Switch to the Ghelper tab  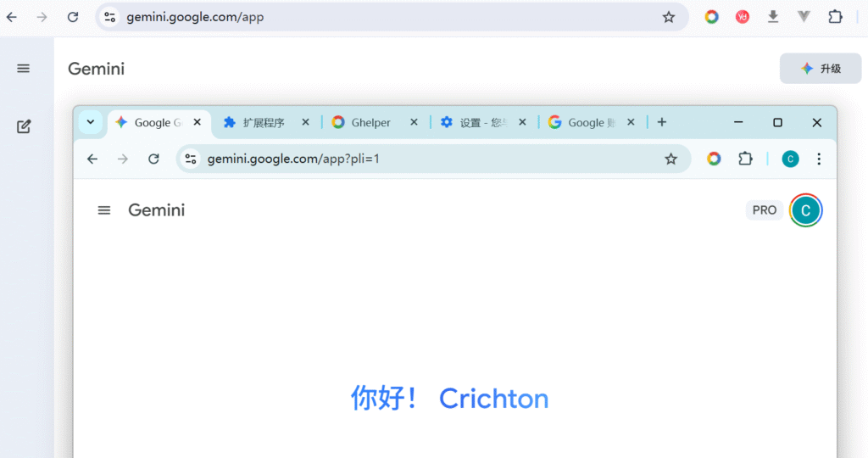tap(370, 122)
